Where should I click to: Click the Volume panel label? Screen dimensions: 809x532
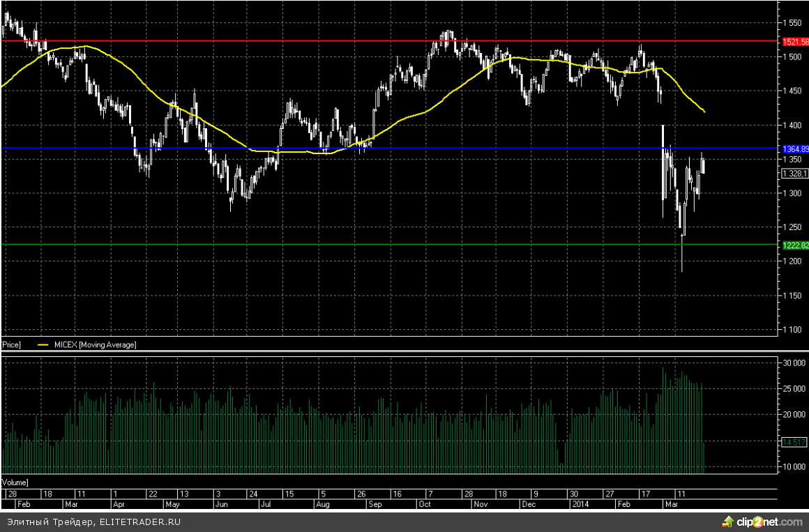[x=15, y=482]
